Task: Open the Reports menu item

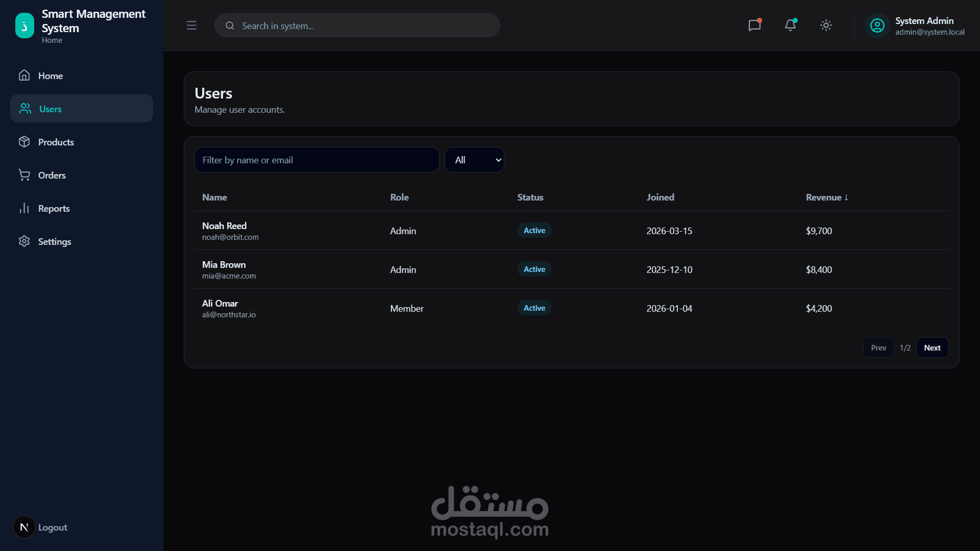Action: click(54, 208)
